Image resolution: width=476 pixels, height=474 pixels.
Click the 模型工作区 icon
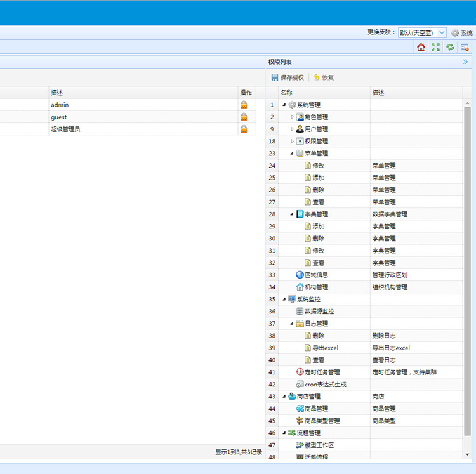(x=300, y=445)
